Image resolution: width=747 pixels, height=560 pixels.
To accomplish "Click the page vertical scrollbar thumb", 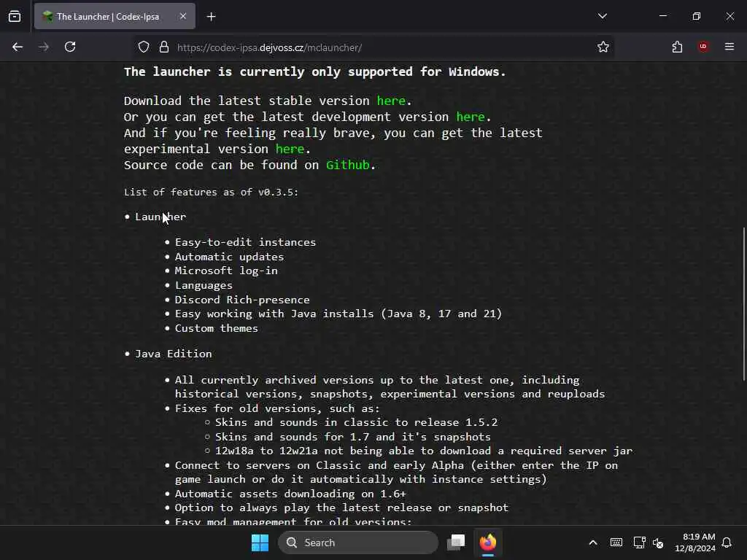I will pyautogui.click(x=743, y=304).
